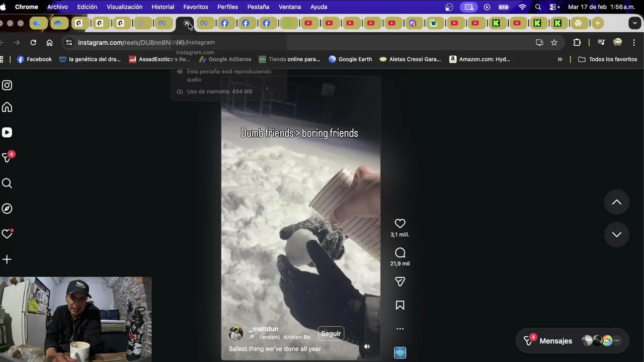Open Google AdSense bookmark

(225, 59)
